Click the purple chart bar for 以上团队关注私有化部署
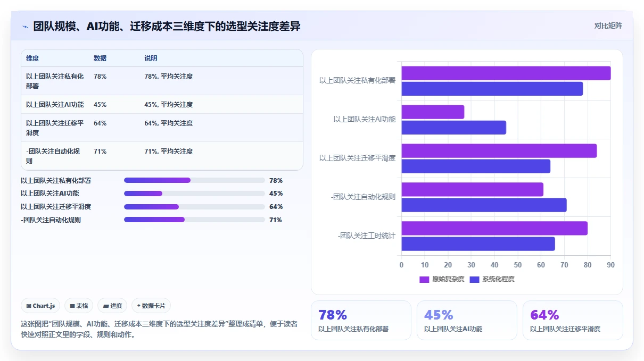The width and height of the screenshot is (644, 361). pyautogui.click(x=506, y=73)
